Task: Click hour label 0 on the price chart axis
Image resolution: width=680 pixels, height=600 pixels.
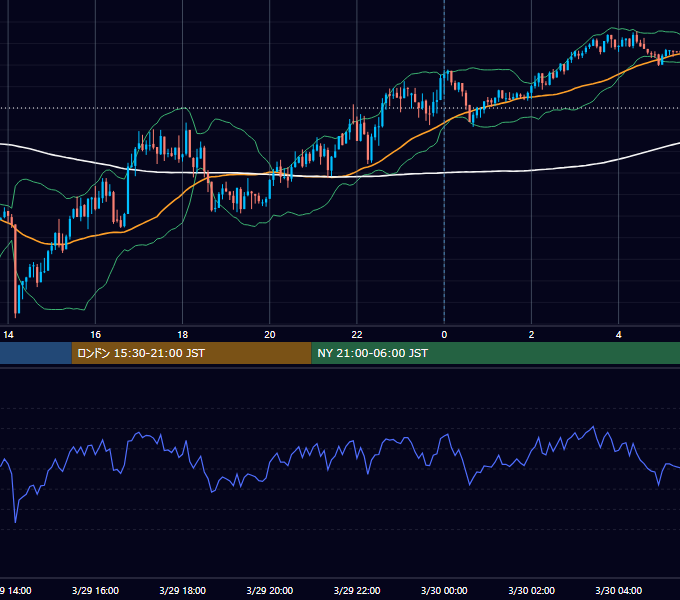Action: click(x=444, y=335)
